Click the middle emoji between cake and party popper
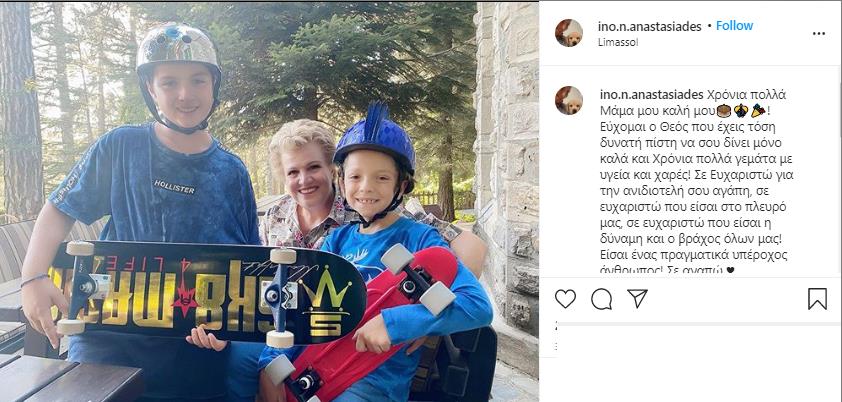842x402 pixels. [741, 111]
